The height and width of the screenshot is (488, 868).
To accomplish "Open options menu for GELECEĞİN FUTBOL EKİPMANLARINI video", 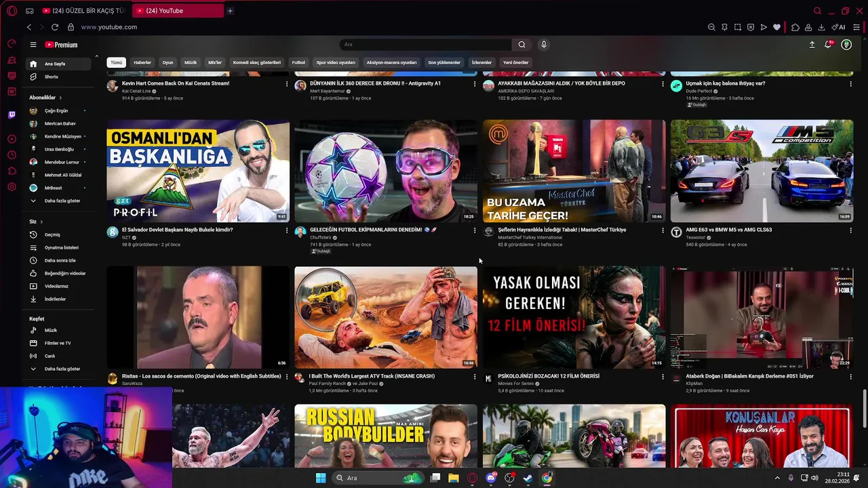I will point(475,230).
